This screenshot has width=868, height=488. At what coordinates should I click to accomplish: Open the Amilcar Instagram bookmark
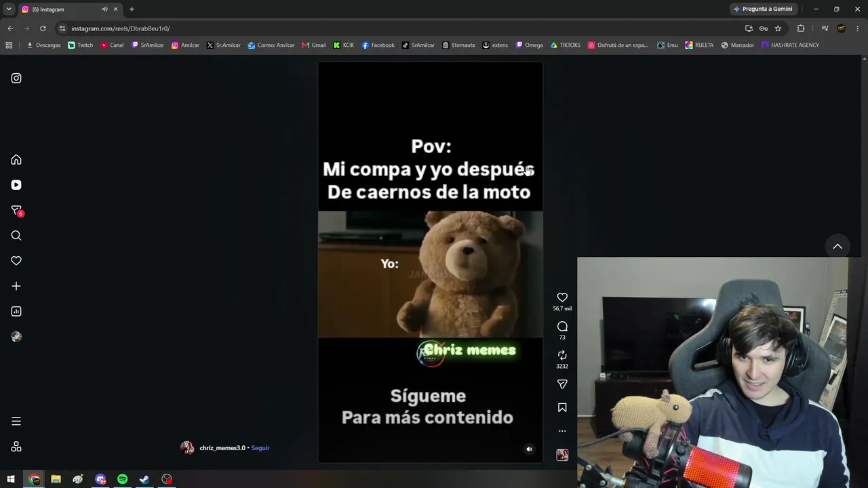coord(185,45)
